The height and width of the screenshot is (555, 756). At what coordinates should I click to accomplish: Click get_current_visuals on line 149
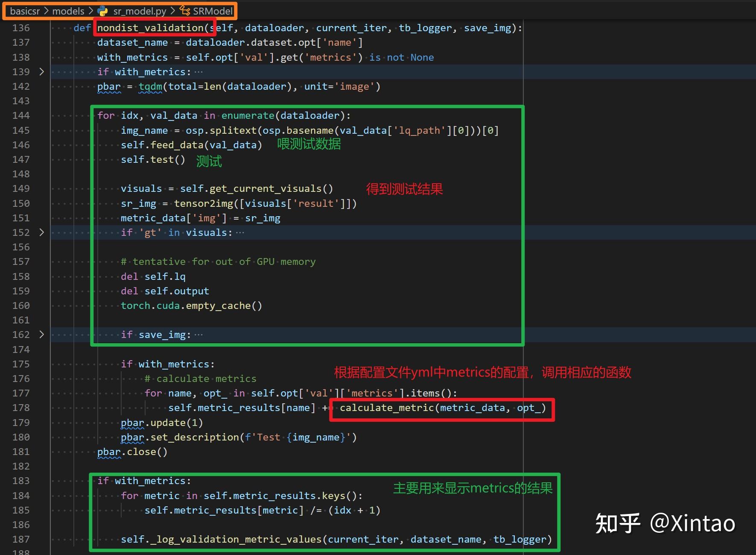[266, 188]
